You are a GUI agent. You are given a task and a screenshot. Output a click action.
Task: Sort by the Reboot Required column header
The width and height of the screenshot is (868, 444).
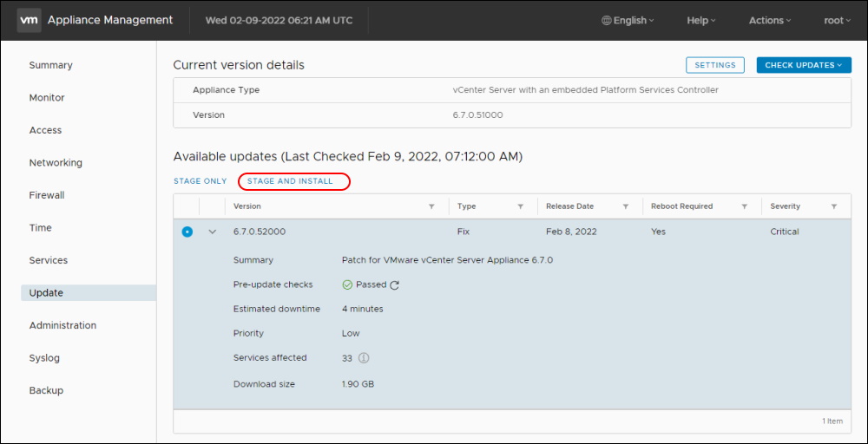pos(682,206)
